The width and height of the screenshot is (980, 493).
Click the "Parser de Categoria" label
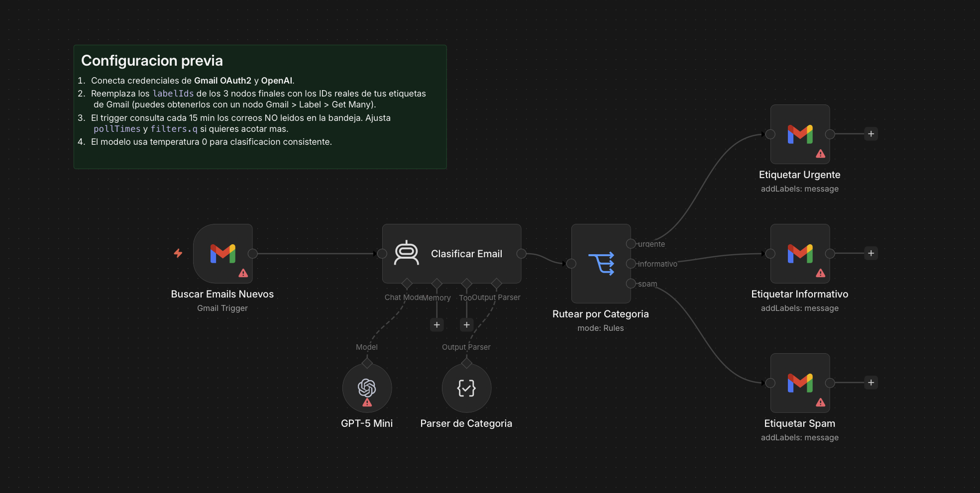click(x=466, y=423)
